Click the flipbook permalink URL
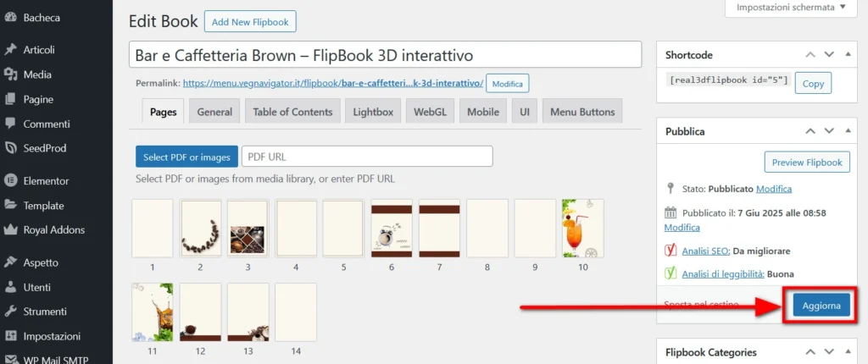Viewport: 868px width, 364px height. pos(332,83)
